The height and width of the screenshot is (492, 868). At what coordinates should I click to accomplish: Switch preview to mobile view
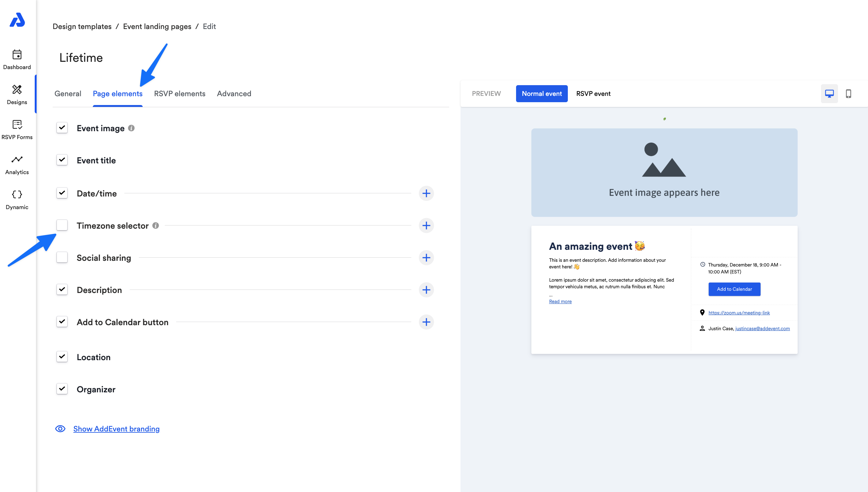(848, 94)
